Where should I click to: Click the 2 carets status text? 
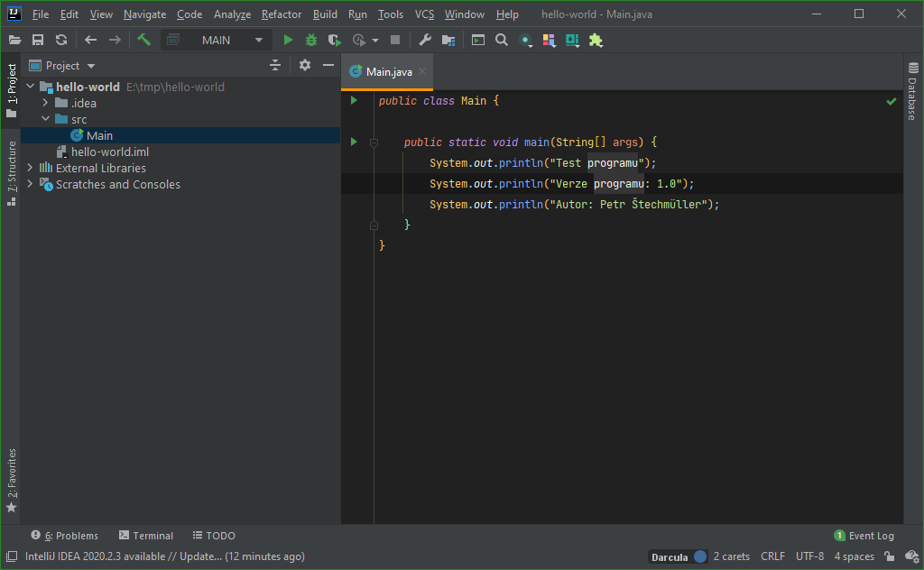pos(731,556)
